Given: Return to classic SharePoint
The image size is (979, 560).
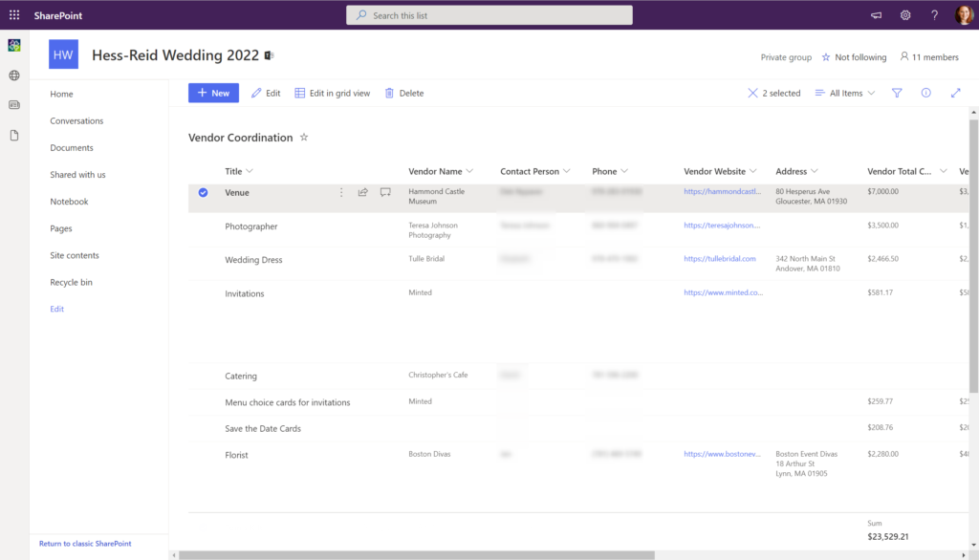Looking at the screenshot, I should (85, 543).
